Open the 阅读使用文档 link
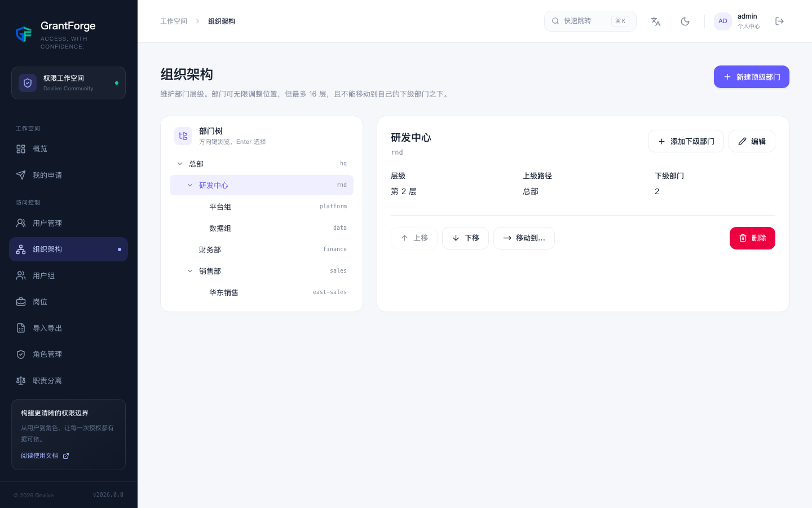The image size is (812, 508). pos(45,456)
